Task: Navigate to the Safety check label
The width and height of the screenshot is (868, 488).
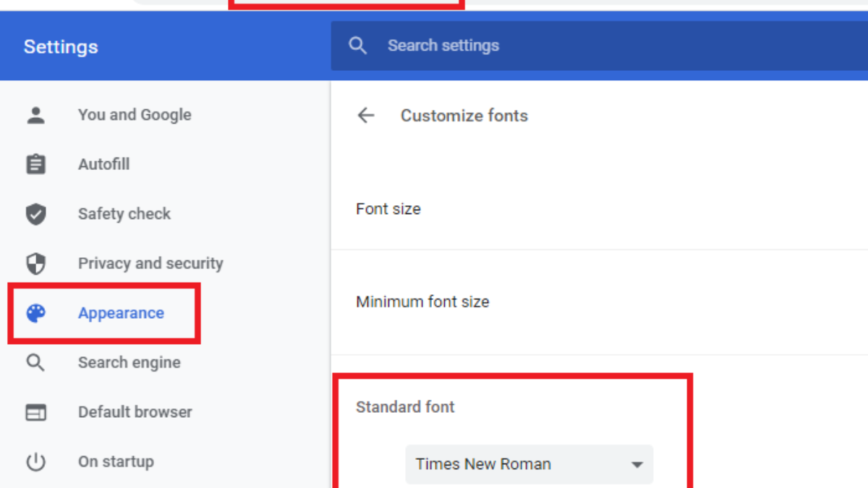Action: point(124,214)
